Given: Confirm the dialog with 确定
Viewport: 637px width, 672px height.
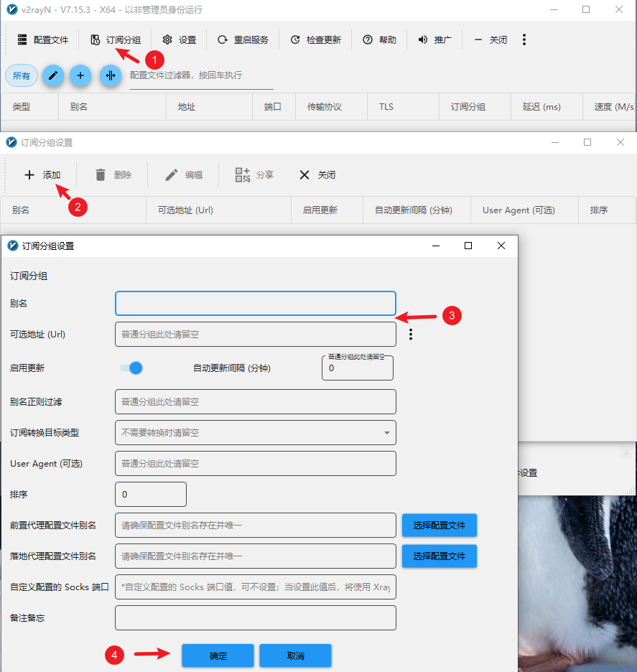Looking at the screenshot, I should 218,655.
